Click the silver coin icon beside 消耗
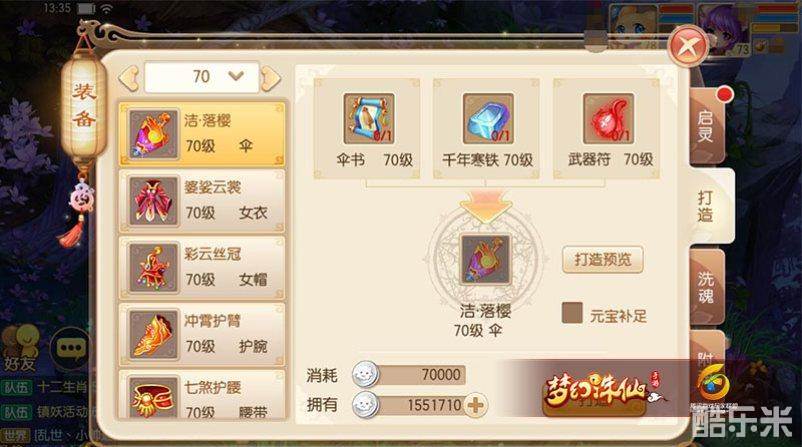This screenshot has height=447, width=802. pos(365,374)
